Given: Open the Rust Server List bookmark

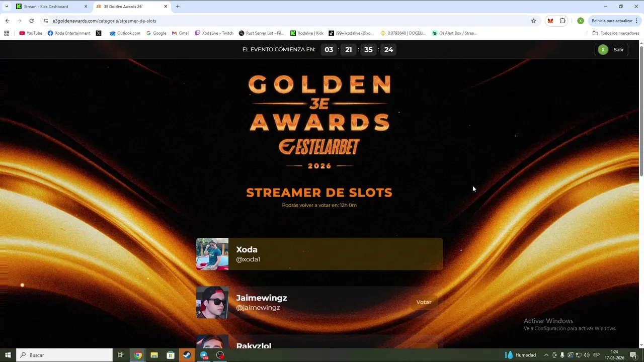Looking at the screenshot, I should 261,33.
